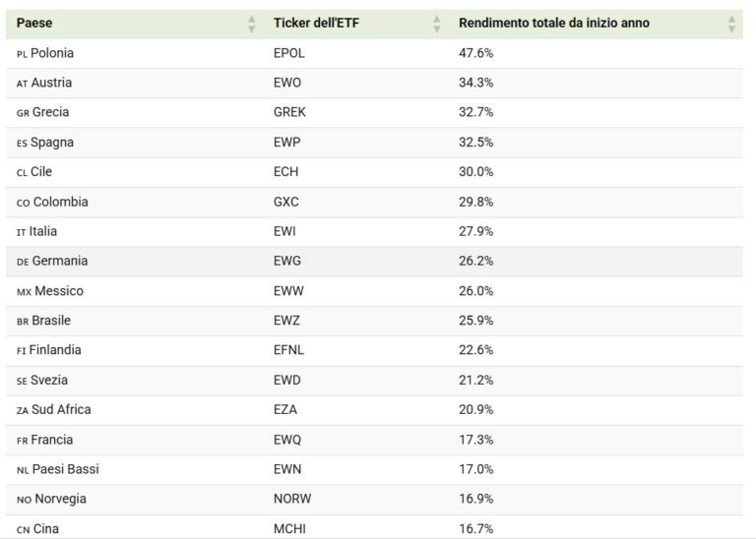Click the GREK ticker for Grecia
The image size is (756, 539).
pyautogui.click(x=289, y=112)
